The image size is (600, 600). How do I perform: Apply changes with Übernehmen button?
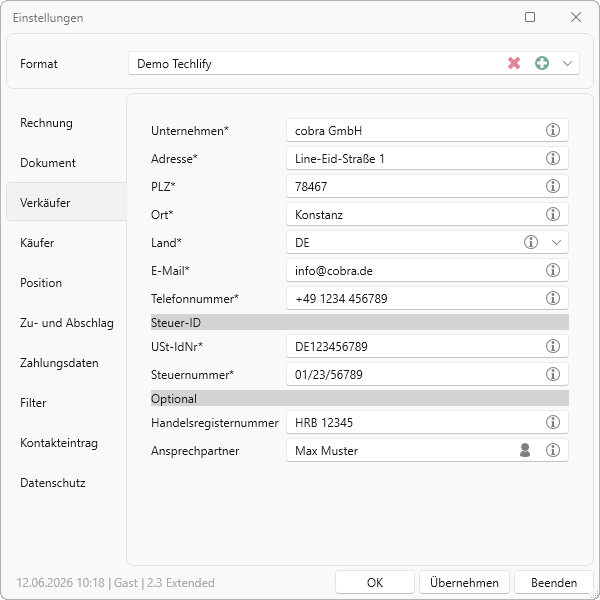point(464,582)
